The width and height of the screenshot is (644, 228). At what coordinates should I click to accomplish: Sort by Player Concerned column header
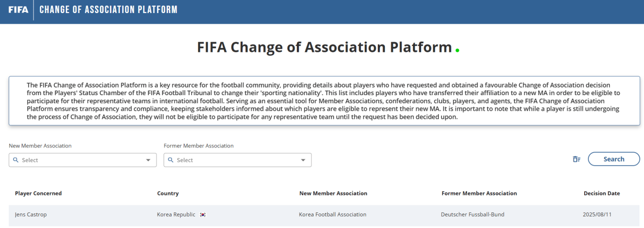(38, 193)
